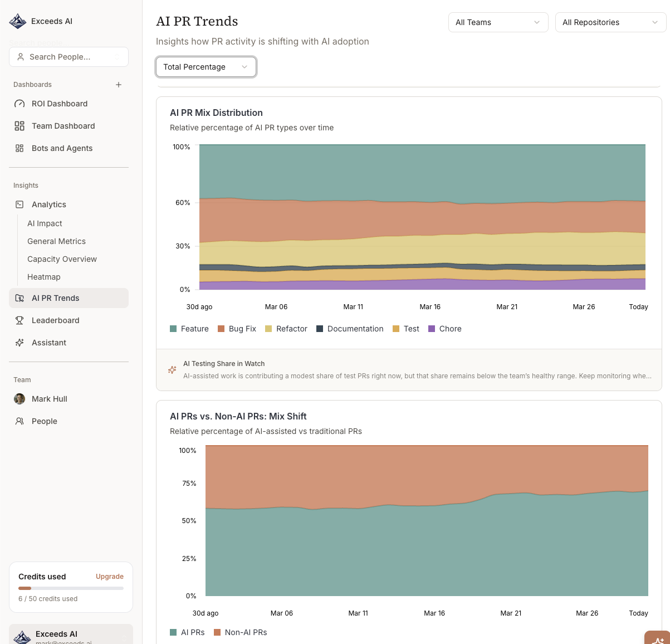Viewport: 670px width, 644px height.
Task: Click the teal Feature area in the mix chart
Action: coord(422,173)
